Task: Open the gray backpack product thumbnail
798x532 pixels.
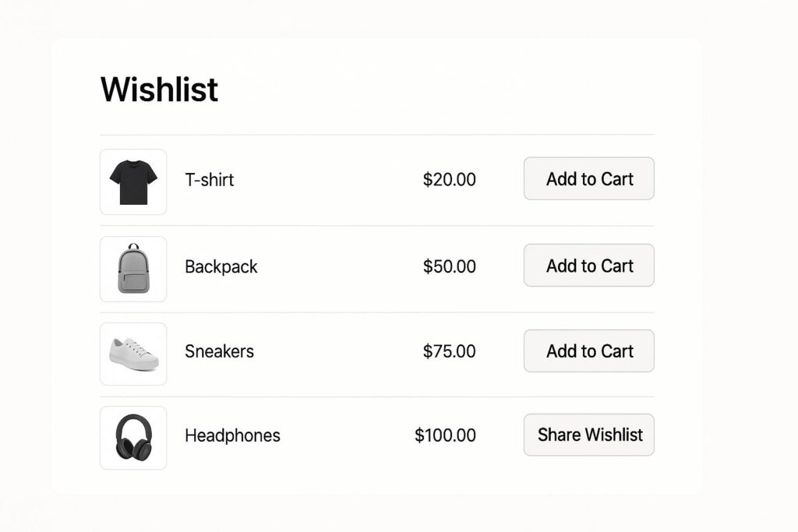Action: click(x=133, y=269)
